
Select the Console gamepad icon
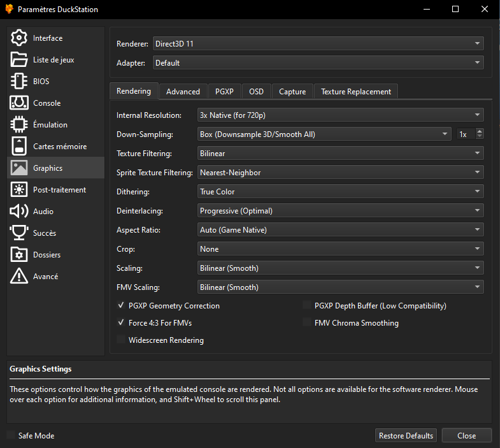[x=19, y=103]
